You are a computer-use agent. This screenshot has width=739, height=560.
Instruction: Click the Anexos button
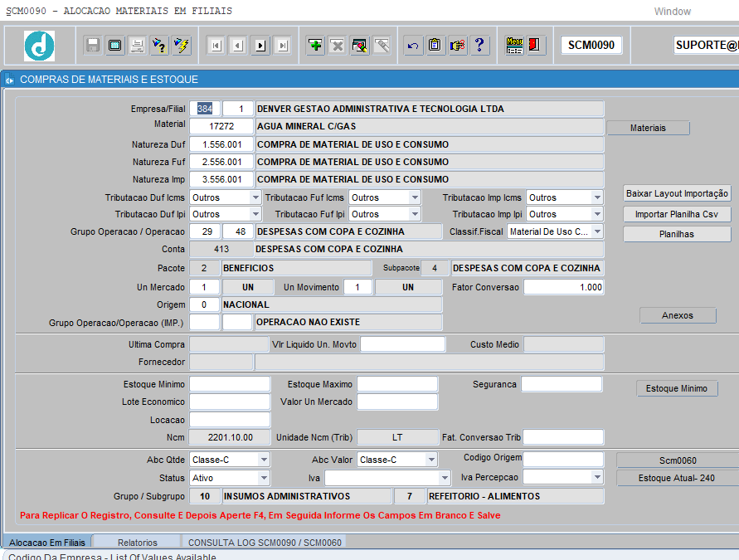[x=678, y=315]
